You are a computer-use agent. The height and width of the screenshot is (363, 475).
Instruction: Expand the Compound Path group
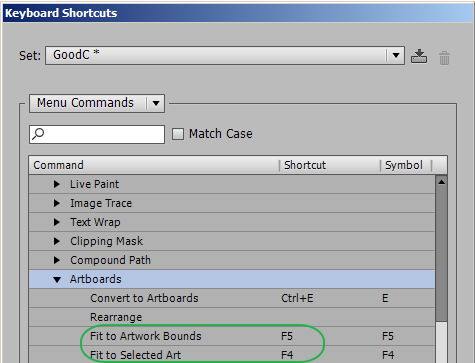[x=57, y=260]
